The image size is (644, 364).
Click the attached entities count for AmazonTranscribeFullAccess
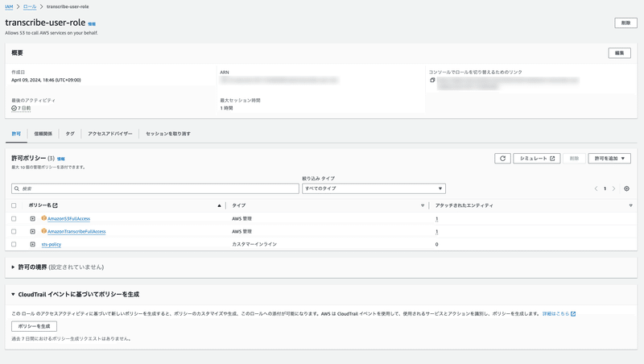[x=436, y=231]
